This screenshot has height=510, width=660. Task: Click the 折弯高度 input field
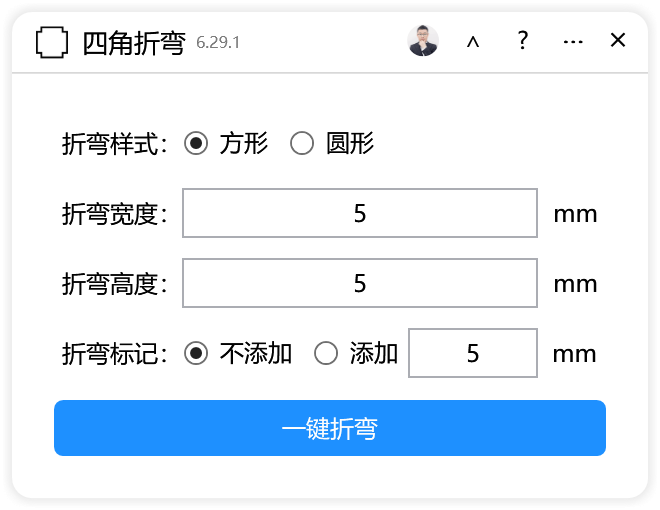coord(360,283)
